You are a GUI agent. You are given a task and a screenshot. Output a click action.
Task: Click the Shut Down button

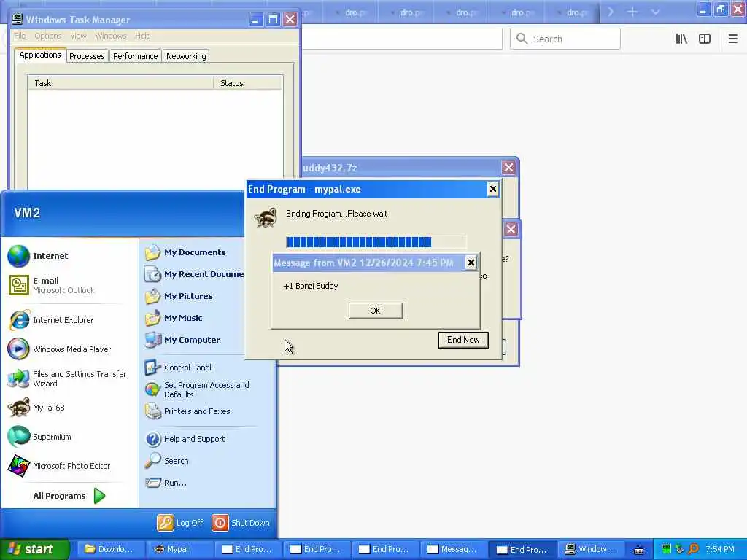pyautogui.click(x=241, y=523)
